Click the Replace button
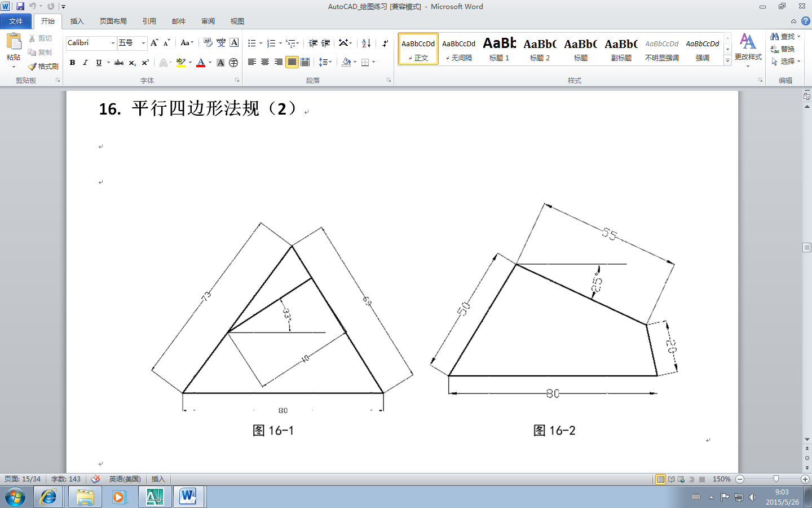This screenshot has height=508, width=812. click(x=783, y=49)
